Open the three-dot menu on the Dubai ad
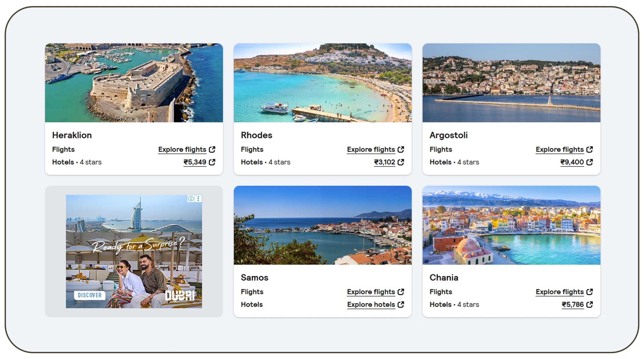644x359 pixels. pos(198,199)
